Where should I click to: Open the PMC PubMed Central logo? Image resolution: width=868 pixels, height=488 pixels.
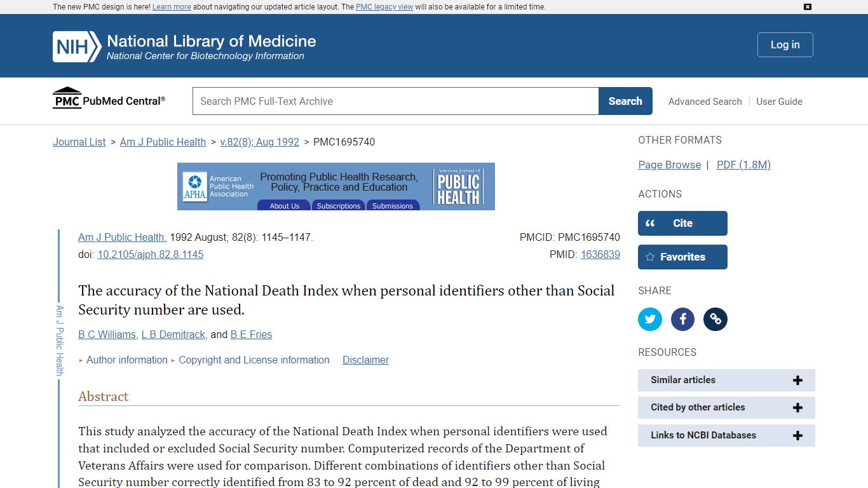click(109, 98)
